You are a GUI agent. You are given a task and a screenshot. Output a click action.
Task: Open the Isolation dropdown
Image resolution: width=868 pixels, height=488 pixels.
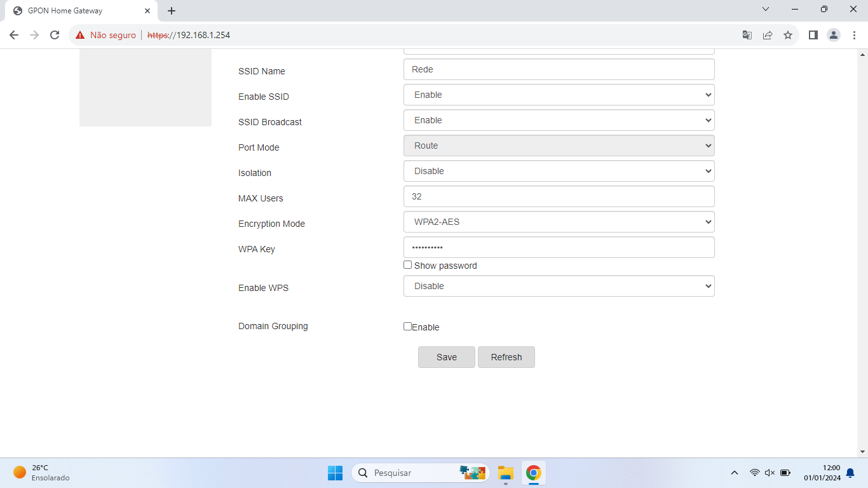[559, 171]
